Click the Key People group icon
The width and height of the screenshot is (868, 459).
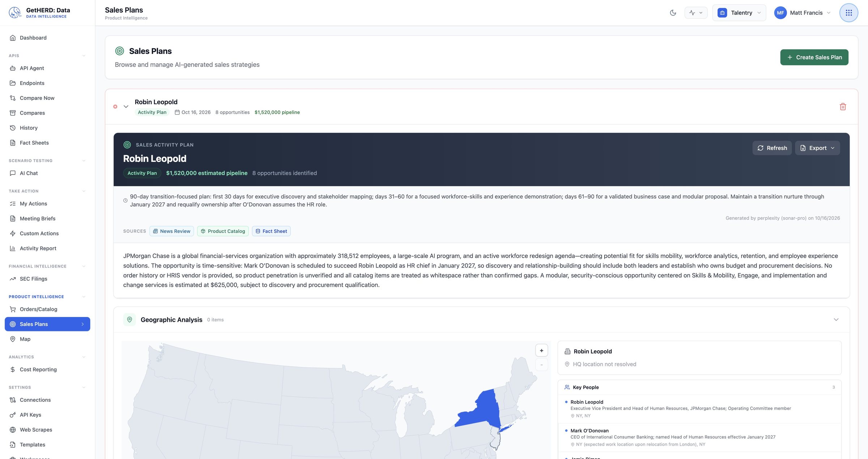(567, 387)
